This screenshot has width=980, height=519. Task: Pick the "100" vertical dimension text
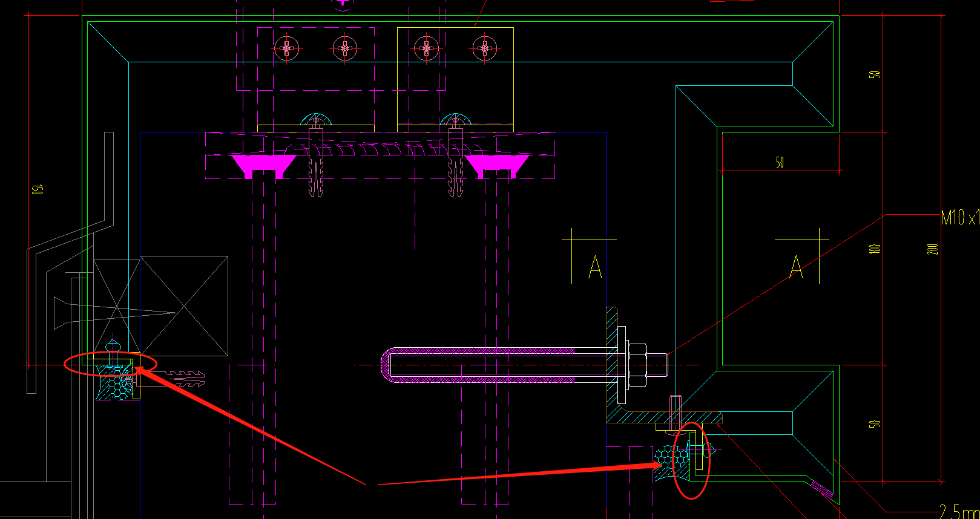[875, 249]
